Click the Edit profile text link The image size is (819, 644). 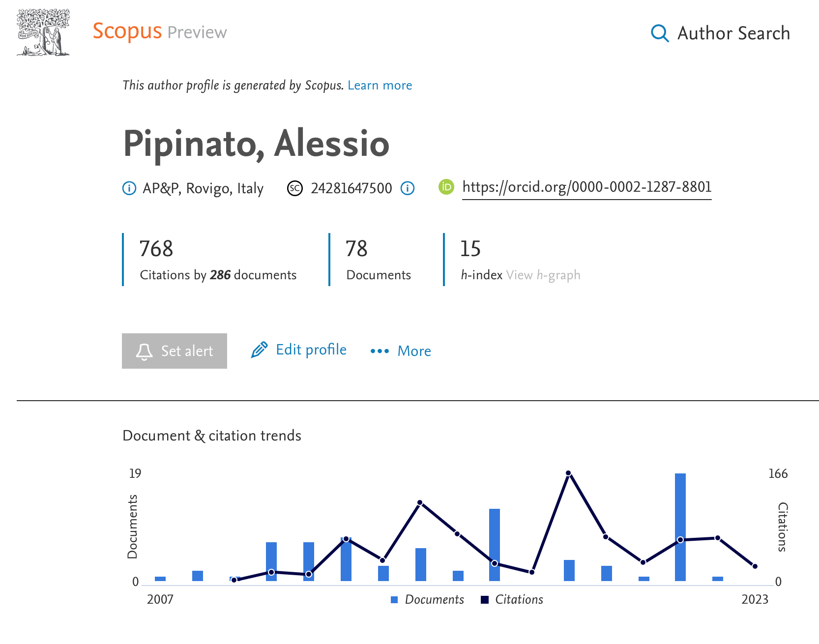coord(311,350)
